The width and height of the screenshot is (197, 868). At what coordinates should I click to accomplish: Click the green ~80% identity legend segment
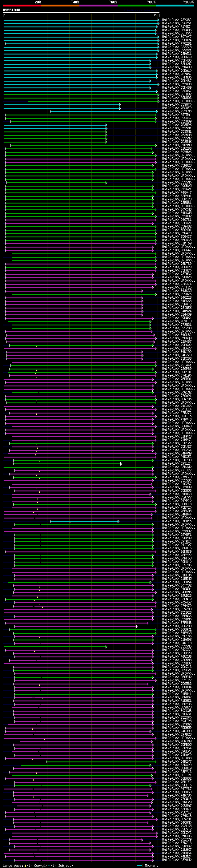tap(136, 6)
